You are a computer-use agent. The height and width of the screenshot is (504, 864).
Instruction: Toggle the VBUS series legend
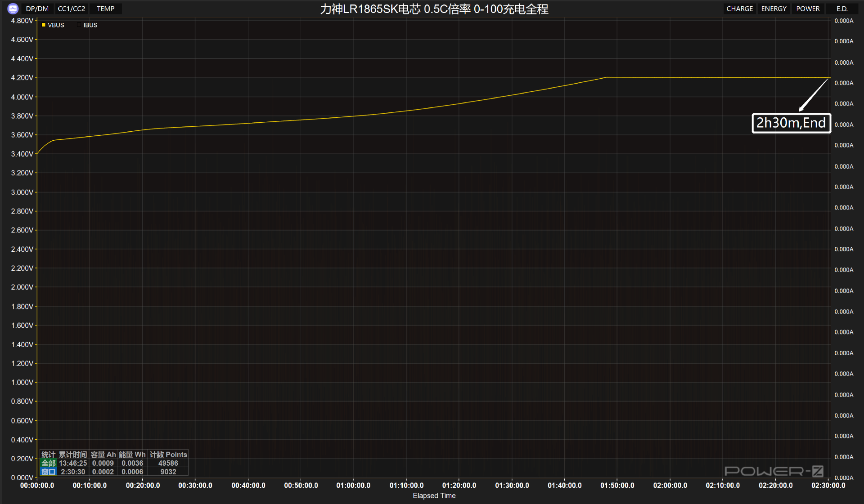tap(53, 25)
